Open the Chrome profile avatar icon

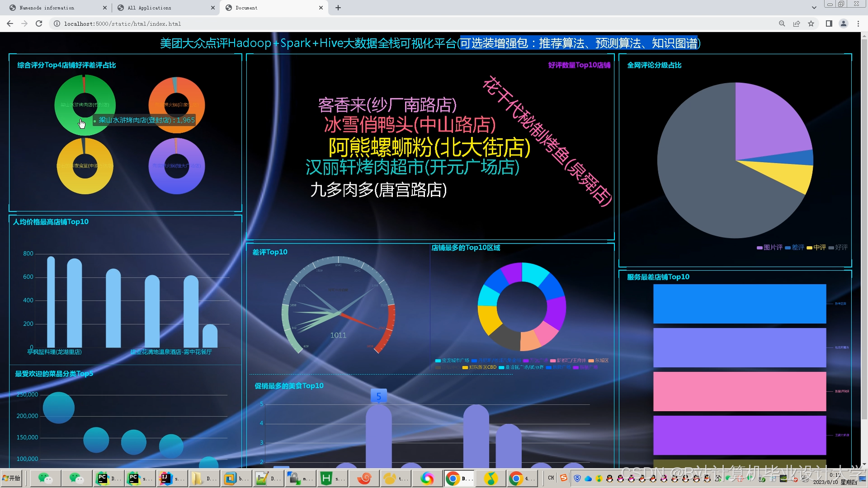pyautogui.click(x=843, y=23)
